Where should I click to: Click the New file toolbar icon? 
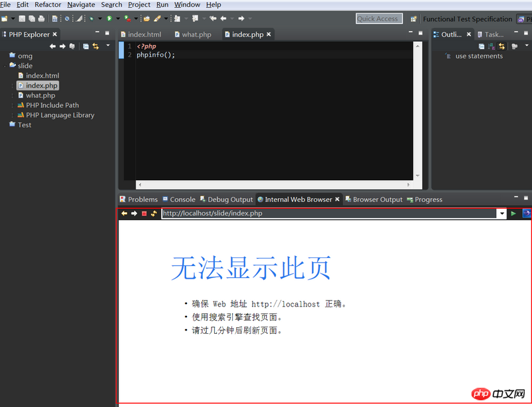(x=5, y=19)
